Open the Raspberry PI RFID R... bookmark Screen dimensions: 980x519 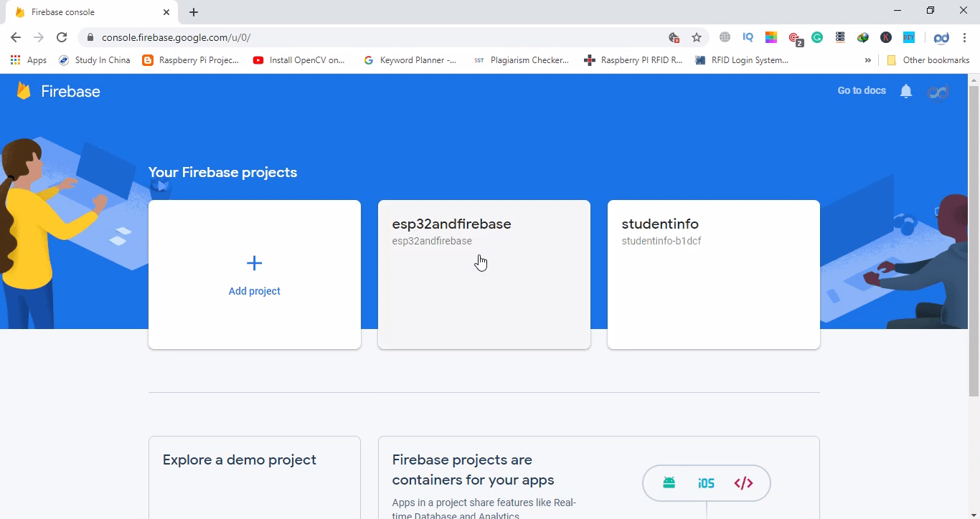point(633,60)
